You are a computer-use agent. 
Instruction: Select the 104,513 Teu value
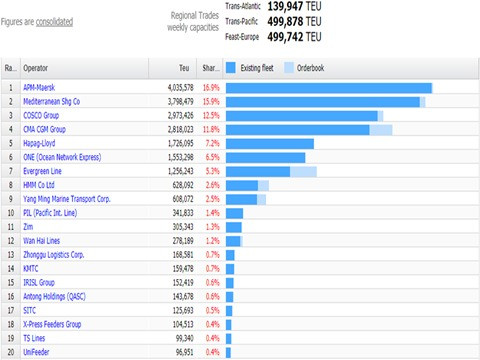(183, 324)
